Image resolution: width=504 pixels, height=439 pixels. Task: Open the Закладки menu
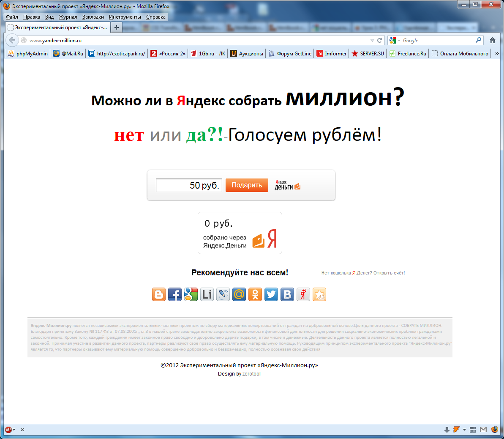coord(93,16)
